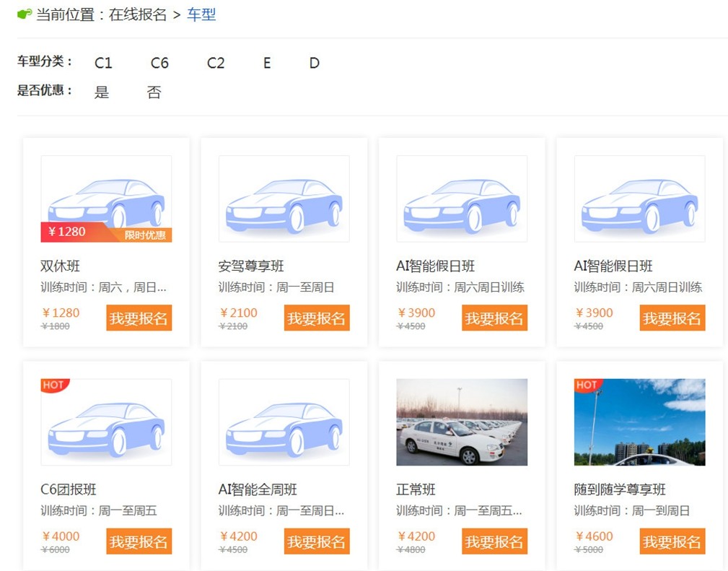
Task: Click the green hand pointer icon in breadcrumb
Action: click(25, 14)
